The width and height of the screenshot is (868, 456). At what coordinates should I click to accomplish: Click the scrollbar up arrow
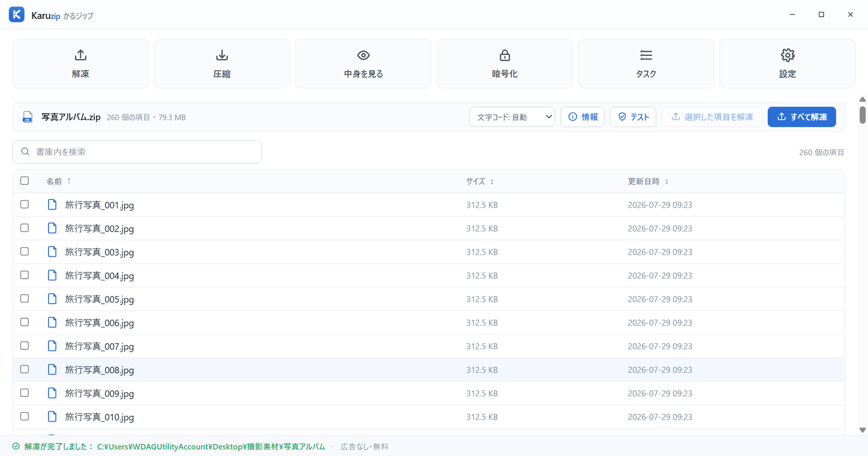[x=863, y=99]
